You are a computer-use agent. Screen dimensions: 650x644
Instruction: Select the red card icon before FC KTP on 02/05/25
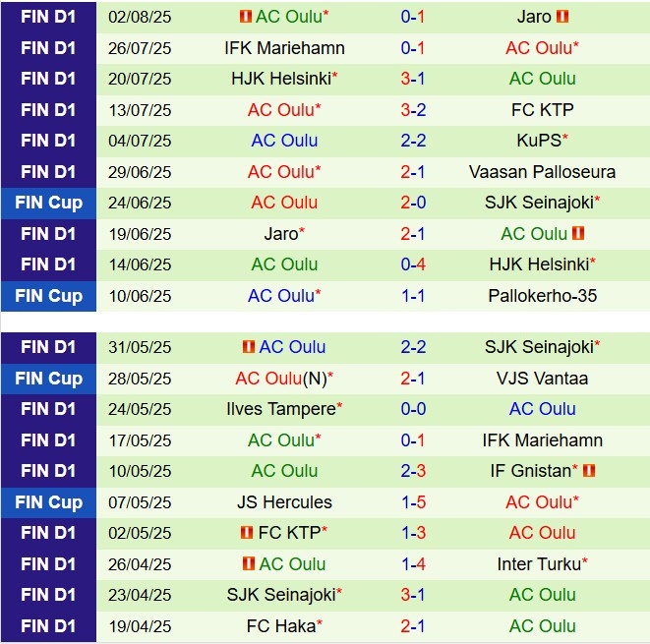247,533
